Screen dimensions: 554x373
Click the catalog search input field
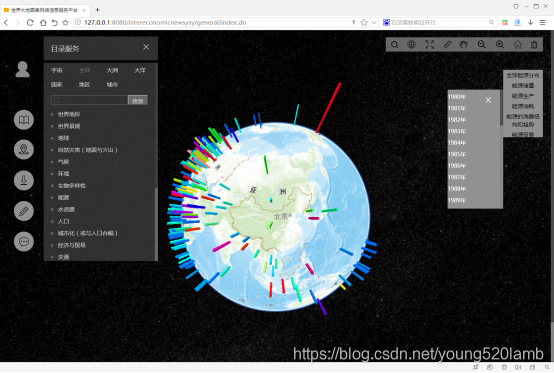coord(89,100)
